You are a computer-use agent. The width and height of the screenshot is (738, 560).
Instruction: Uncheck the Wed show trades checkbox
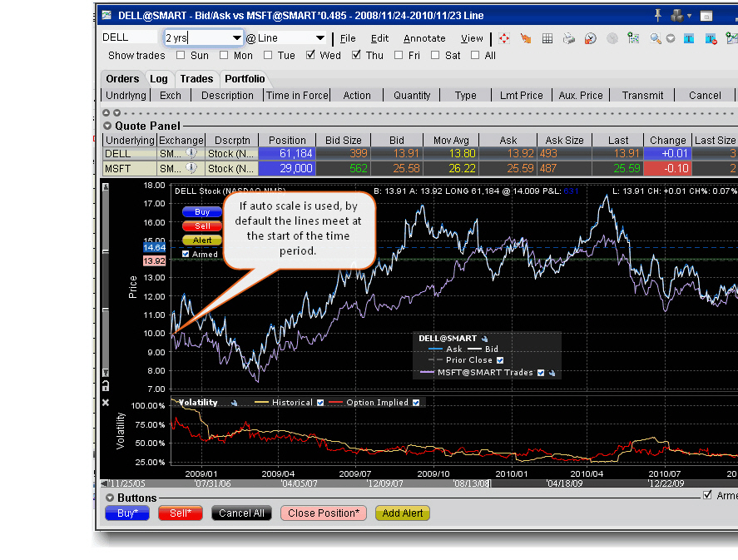pos(310,55)
